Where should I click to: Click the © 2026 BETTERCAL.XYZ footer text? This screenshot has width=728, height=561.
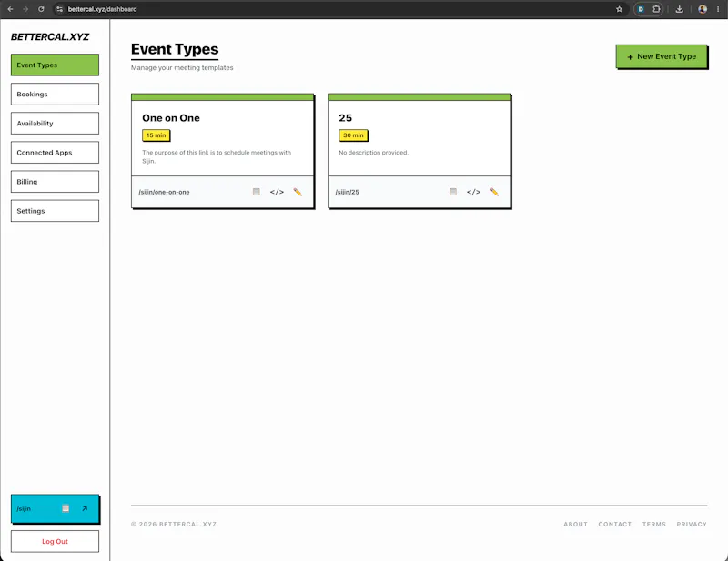[x=174, y=525]
